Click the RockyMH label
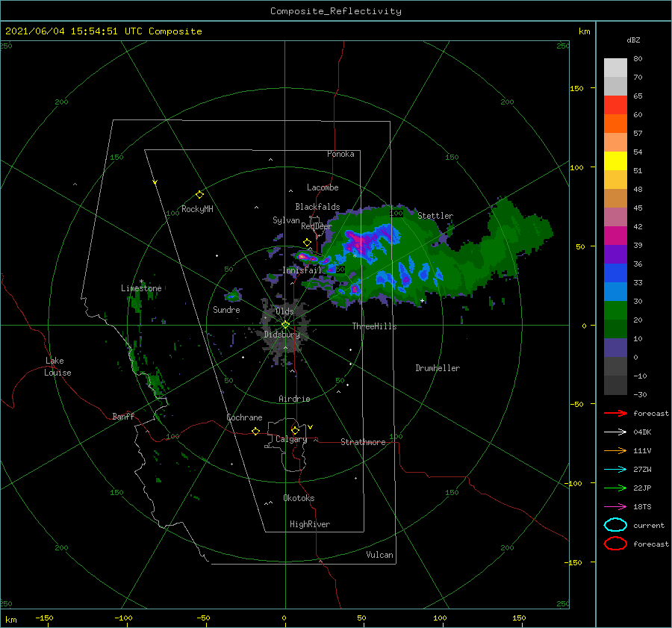Viewport: 672px width, 628px height. [197, 209]
